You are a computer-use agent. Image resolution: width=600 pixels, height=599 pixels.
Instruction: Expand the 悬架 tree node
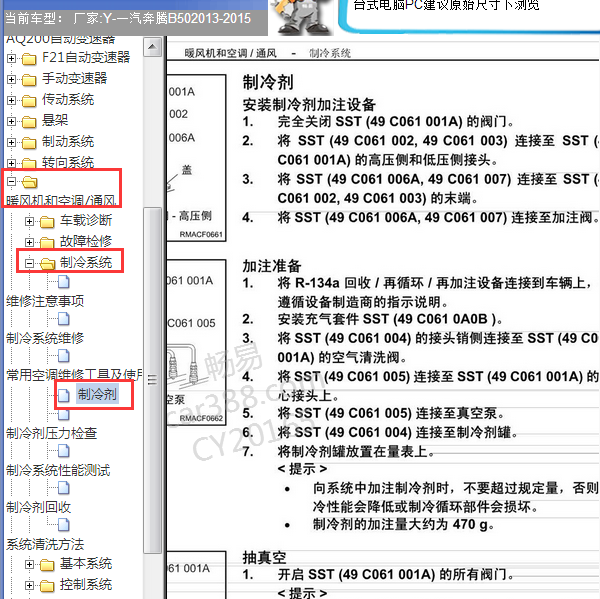click(11, 121)
